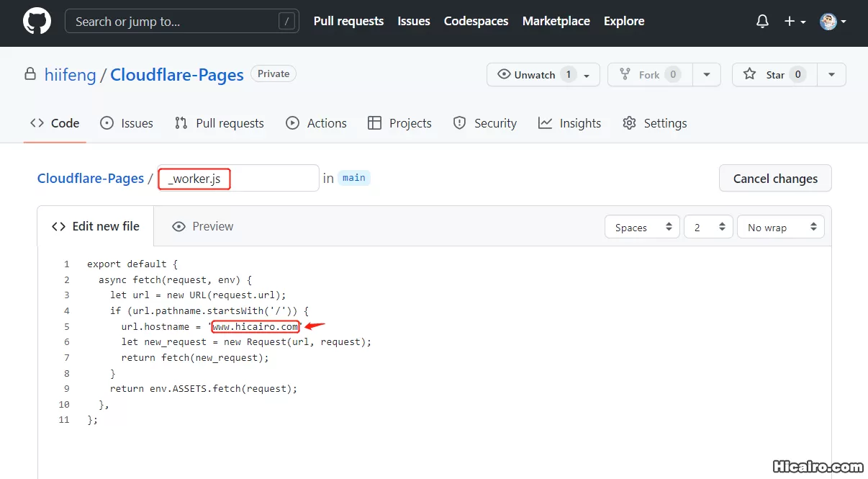Click the GitHub logo
Screen dimensions: 868x479
click(36, 21)
